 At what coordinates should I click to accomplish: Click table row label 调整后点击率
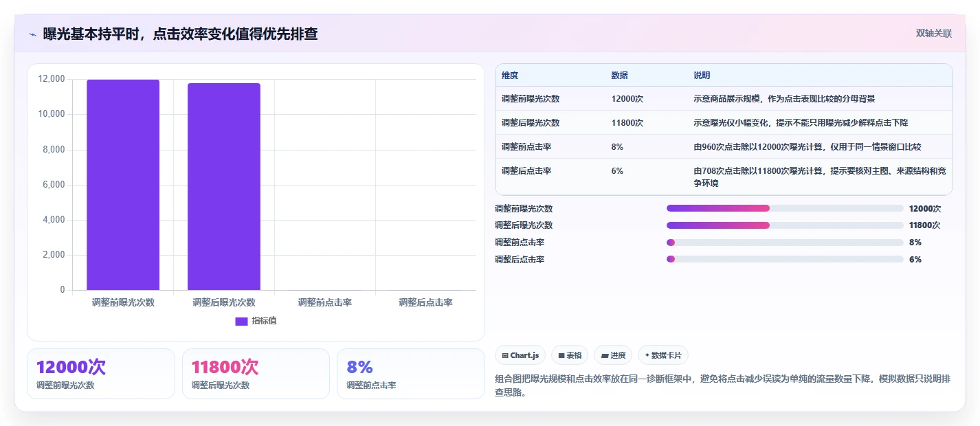tap(526, 171)
